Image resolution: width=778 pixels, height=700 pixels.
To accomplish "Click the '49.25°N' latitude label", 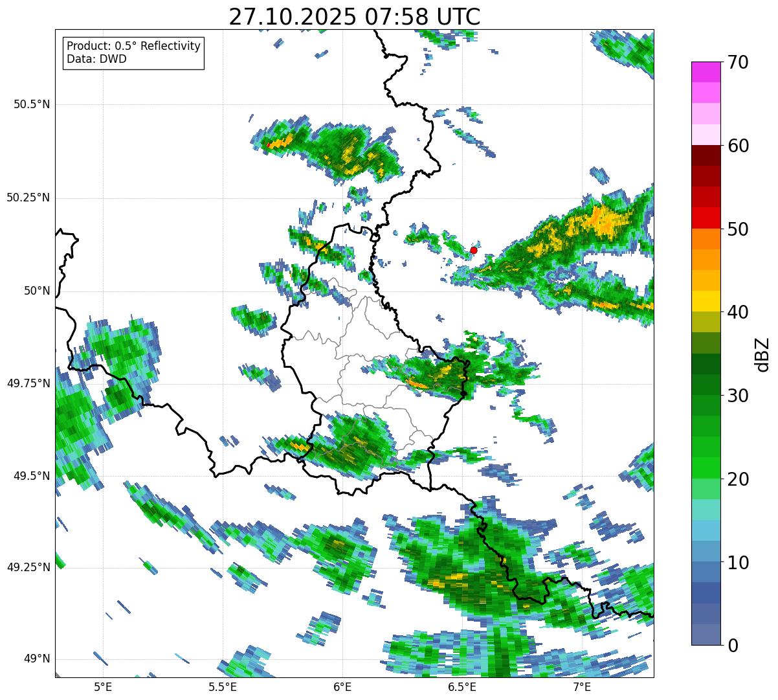I will 28,567.
